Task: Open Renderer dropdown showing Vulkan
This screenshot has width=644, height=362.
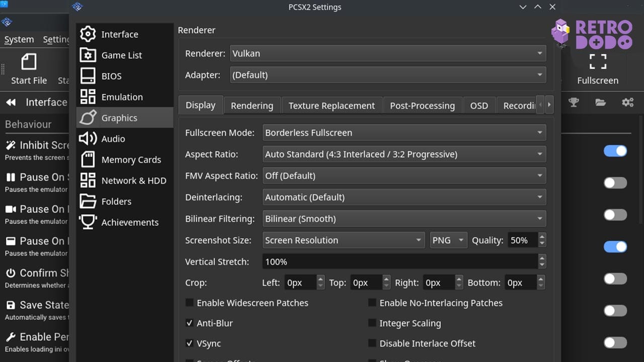Action: 388,53
